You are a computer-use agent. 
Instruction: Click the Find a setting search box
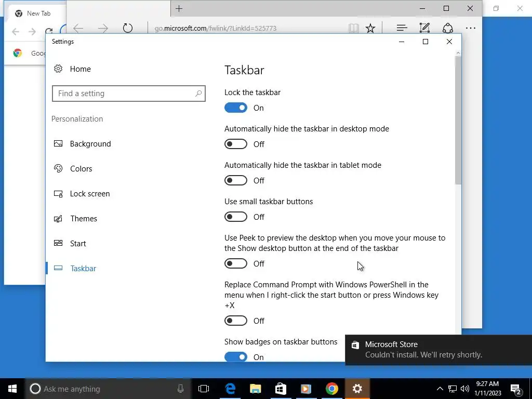point(129,94)
